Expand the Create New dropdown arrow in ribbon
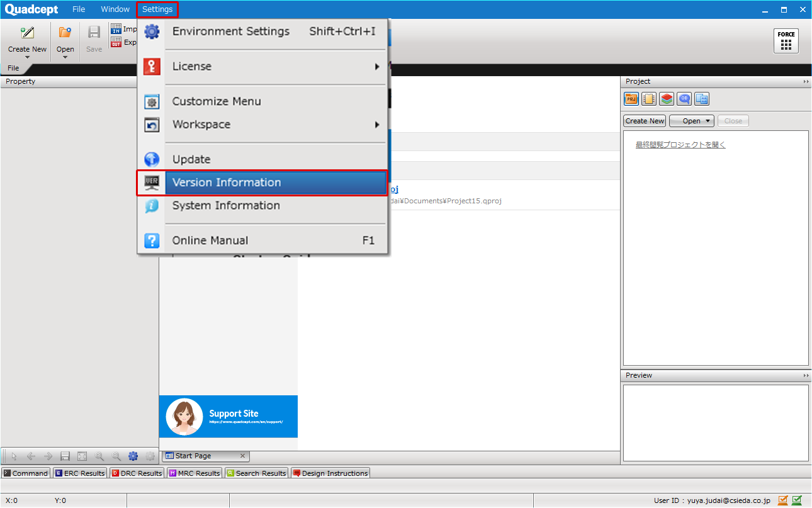812x508 pixels. coord(27,58)
